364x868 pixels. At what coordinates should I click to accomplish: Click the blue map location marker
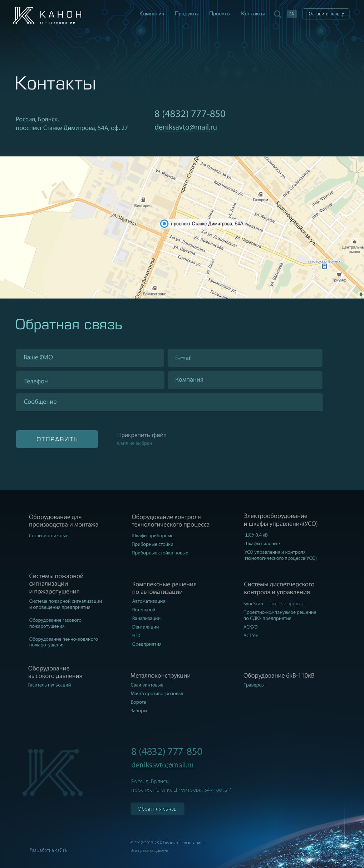tap(164, 224)
